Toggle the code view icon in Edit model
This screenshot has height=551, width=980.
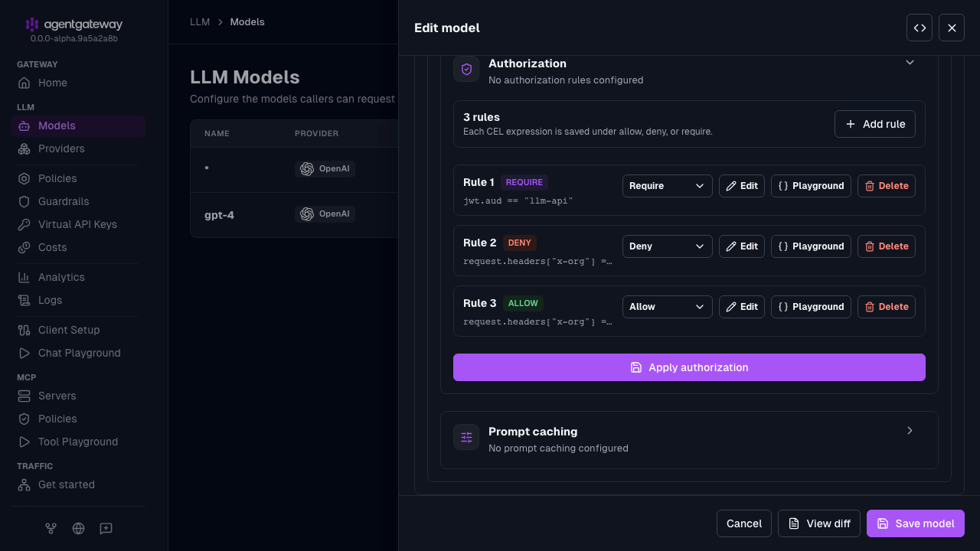click(x=920, y=28)
